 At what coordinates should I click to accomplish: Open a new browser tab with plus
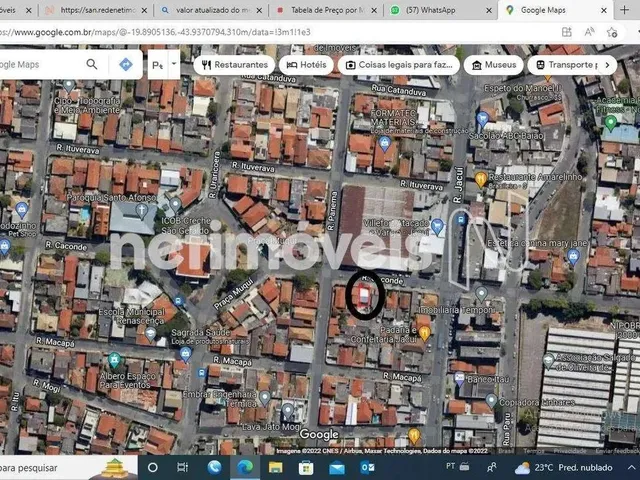(x=624, y=10)
